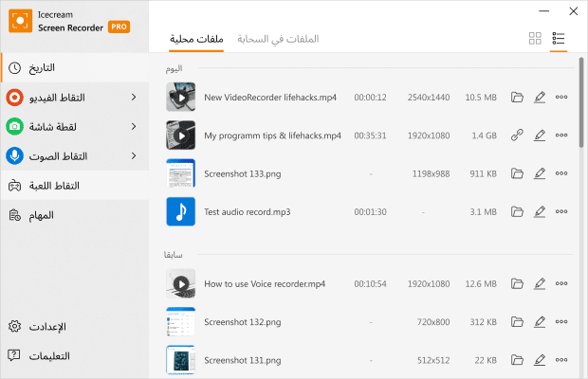Expand the لقطة شاشة submenu arrow
This screenshot has height=379, width=588.
(133, 126)
